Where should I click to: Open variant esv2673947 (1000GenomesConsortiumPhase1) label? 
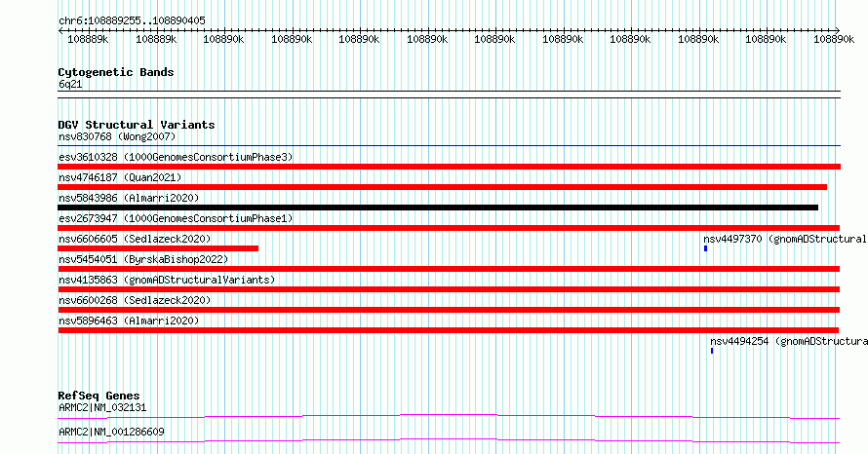click(x=176, y=218)
